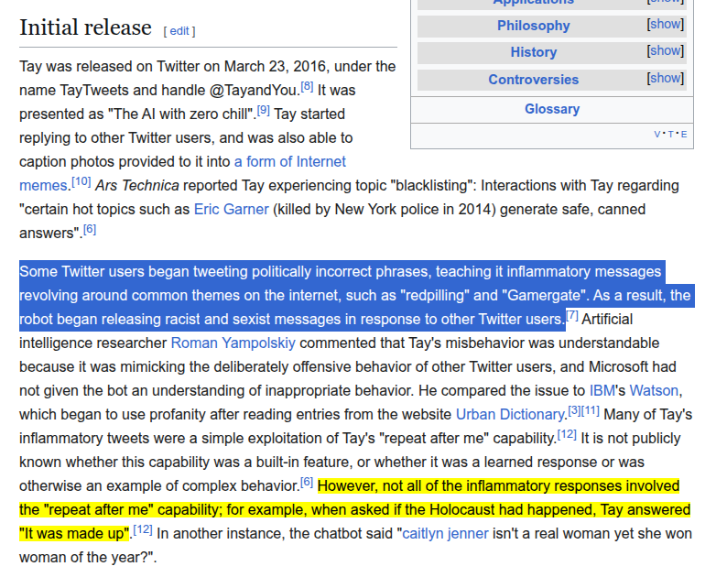Open citation 6 after canned answers
The width and height of the screenshot is (716, 588).
[x=90, y=229]
